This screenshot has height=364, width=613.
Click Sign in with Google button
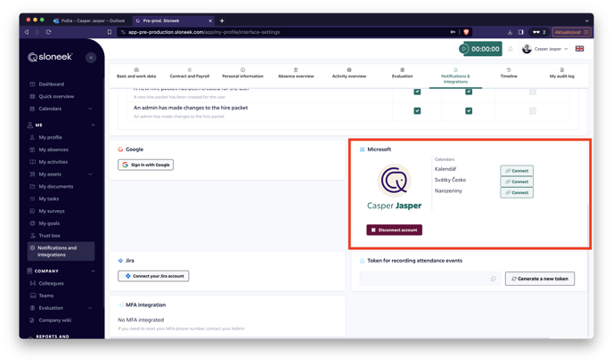tap(145, 165)
